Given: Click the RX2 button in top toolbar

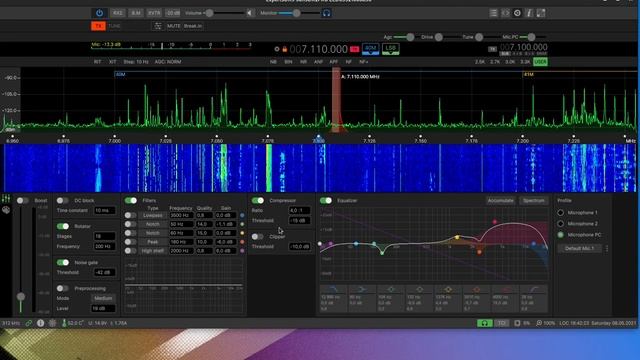Looking at the screenshot, I should [118, 13].
